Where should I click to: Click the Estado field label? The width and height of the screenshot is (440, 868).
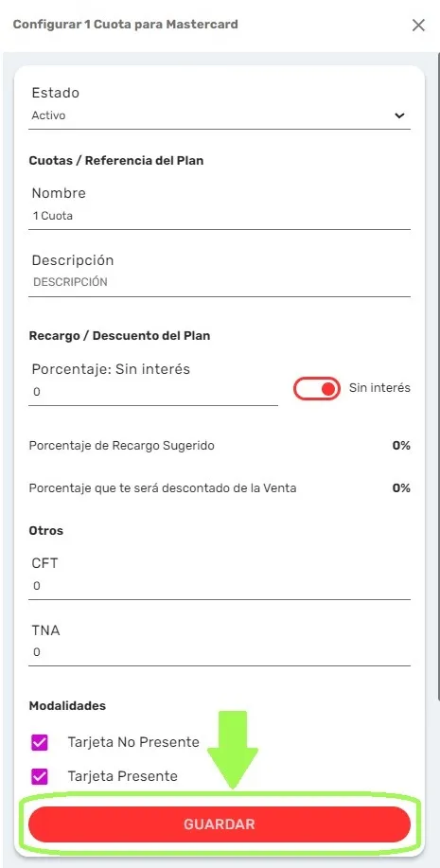(55, 93)
